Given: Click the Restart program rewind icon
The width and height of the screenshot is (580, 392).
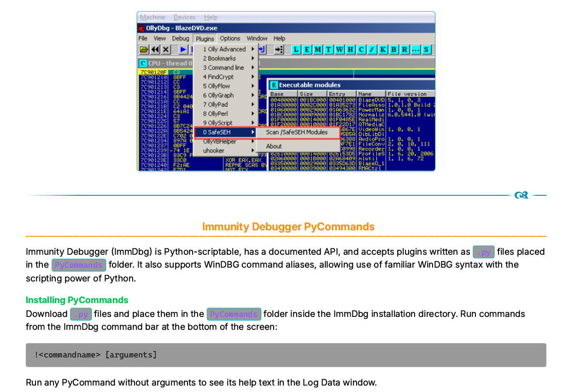Looking at the screenshot, I should pos(155,49).
